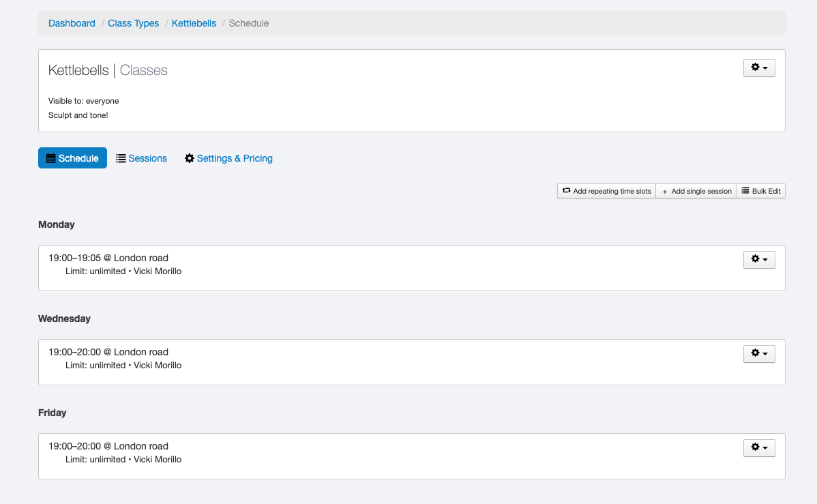Navigate to Kettlebells breadcrumb link
Image resolution: width=817 pixels, height=504 pixels.
click(194, 23)
